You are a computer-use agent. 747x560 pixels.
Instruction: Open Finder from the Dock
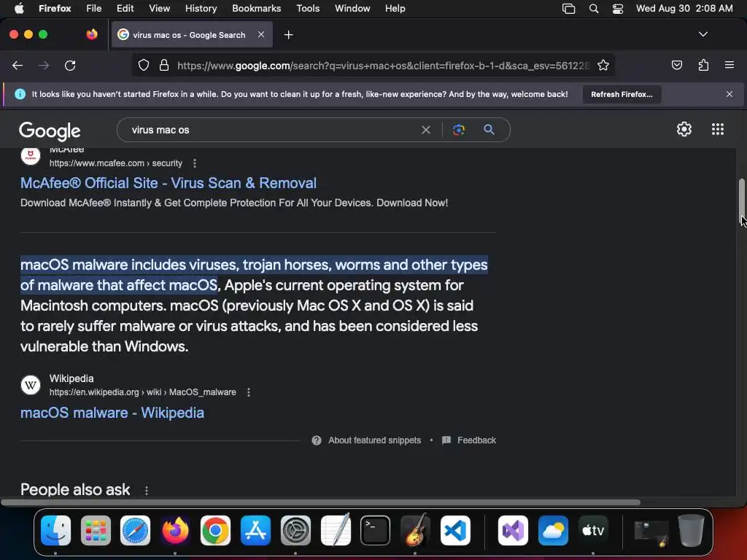[x=55, y=531]
